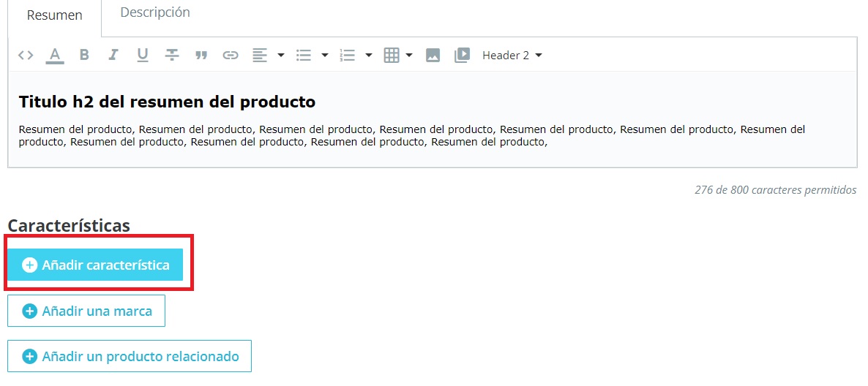Click Añadir un producto relacionado

(x=130, y=356)
